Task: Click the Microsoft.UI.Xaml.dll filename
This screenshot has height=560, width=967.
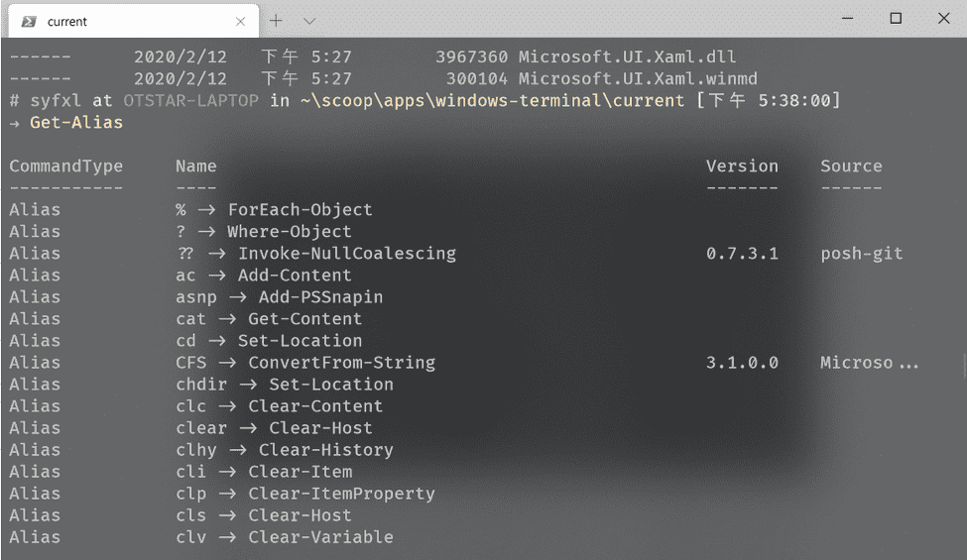Action: point(627,57)
